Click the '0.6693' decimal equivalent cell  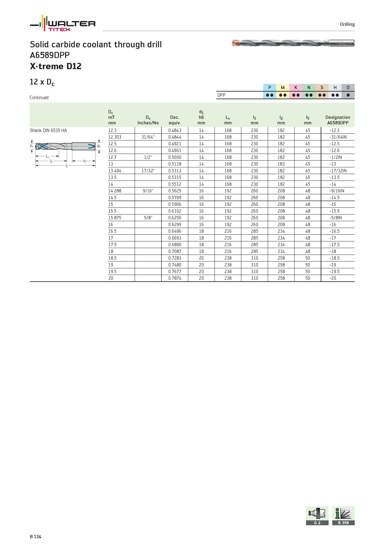click(175, 238)
